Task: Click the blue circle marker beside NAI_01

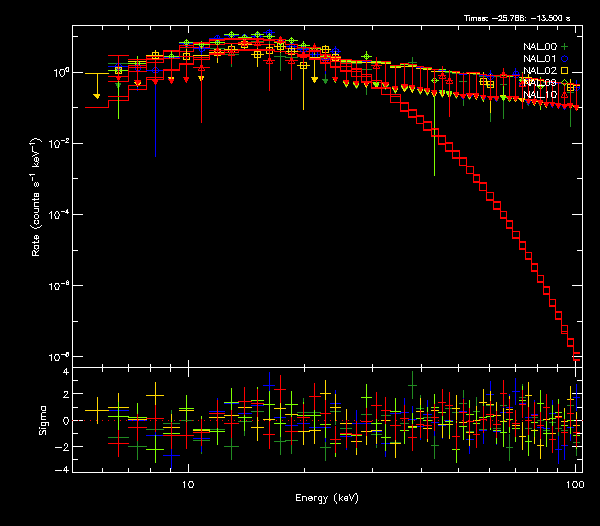Action: [565, 59]
